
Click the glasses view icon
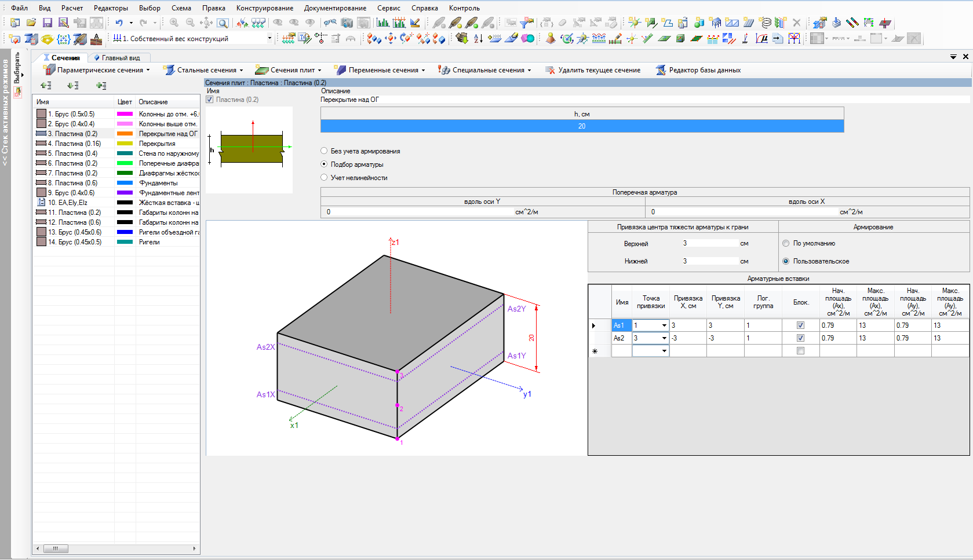click(330, 23)
